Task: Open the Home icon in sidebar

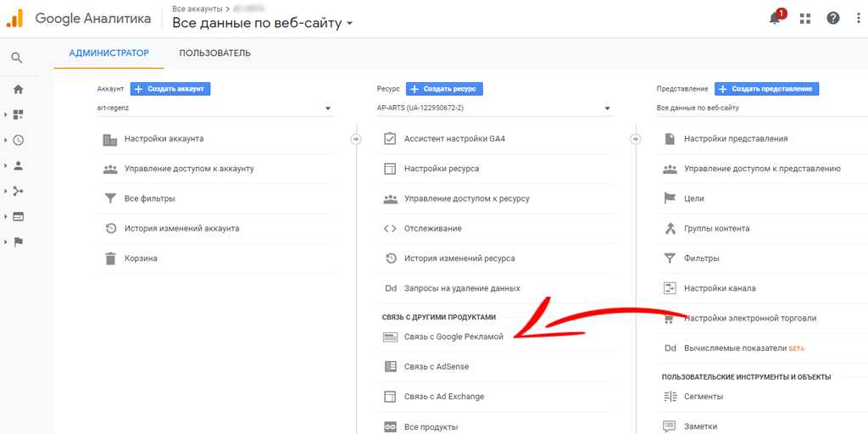Action: pos(18,89)
